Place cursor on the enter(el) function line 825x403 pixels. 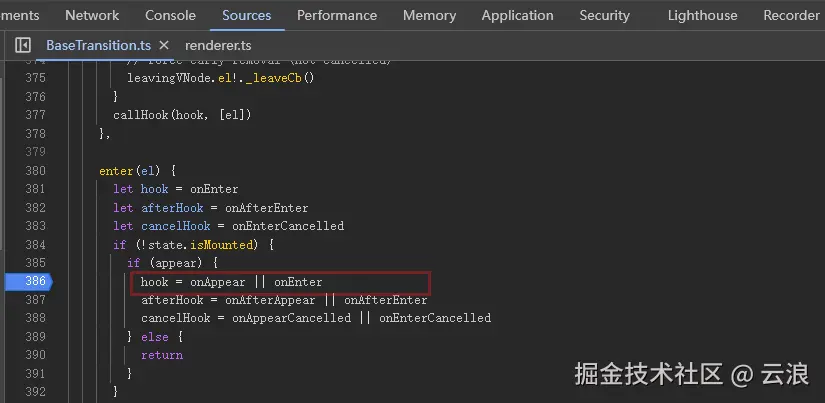tap(137, 171)
